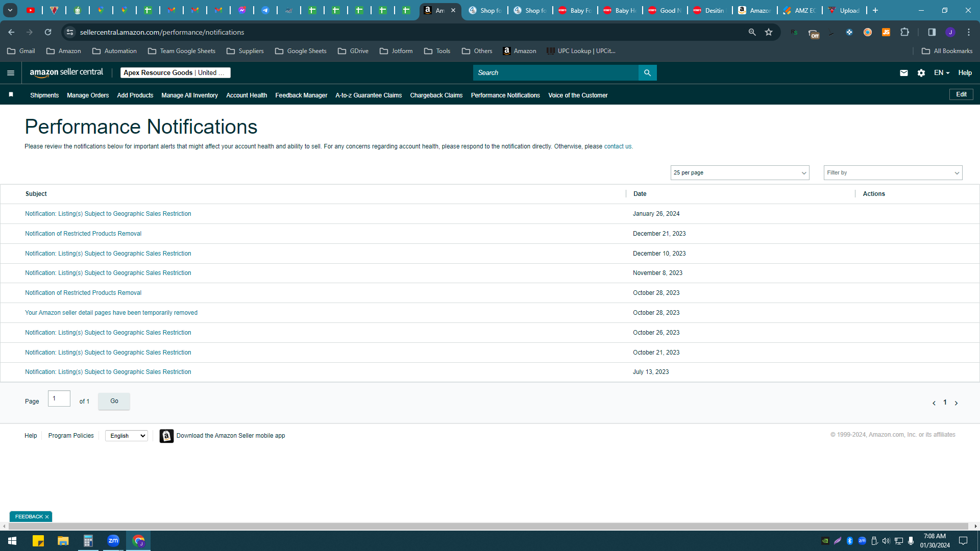This screenshot has height=551, width=980.
Task: Open a new browser tab
Action: click(875, 10)
